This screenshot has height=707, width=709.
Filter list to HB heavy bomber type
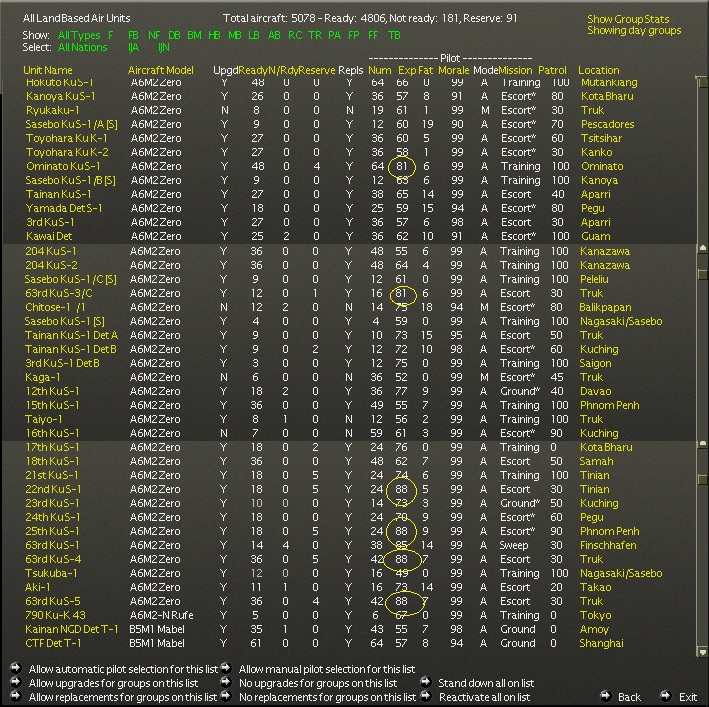click(x=214, y=35)
